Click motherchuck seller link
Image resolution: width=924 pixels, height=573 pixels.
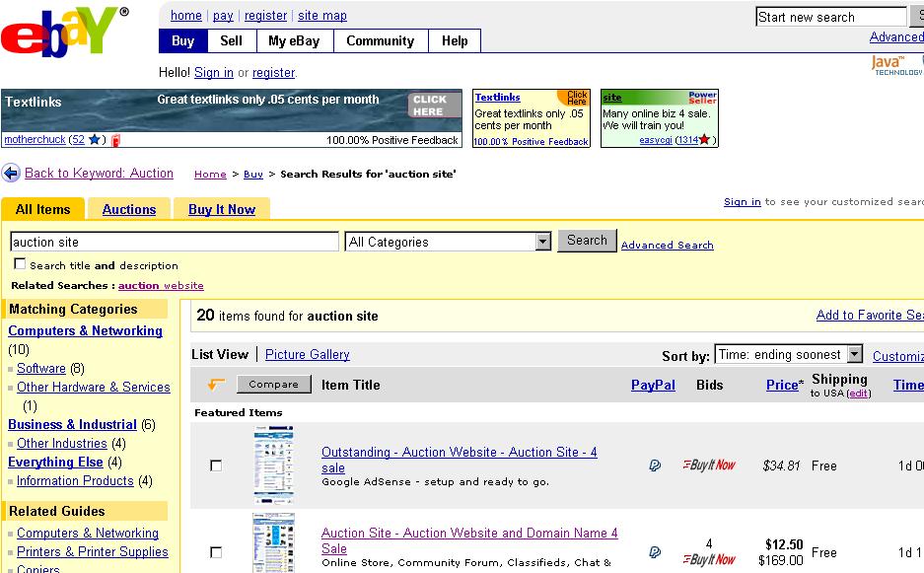click(35, 140)
